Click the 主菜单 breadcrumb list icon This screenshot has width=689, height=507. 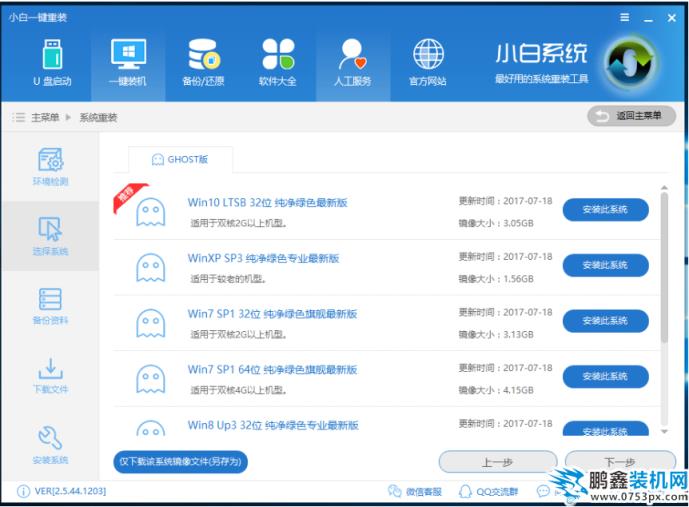coord(18,117)
